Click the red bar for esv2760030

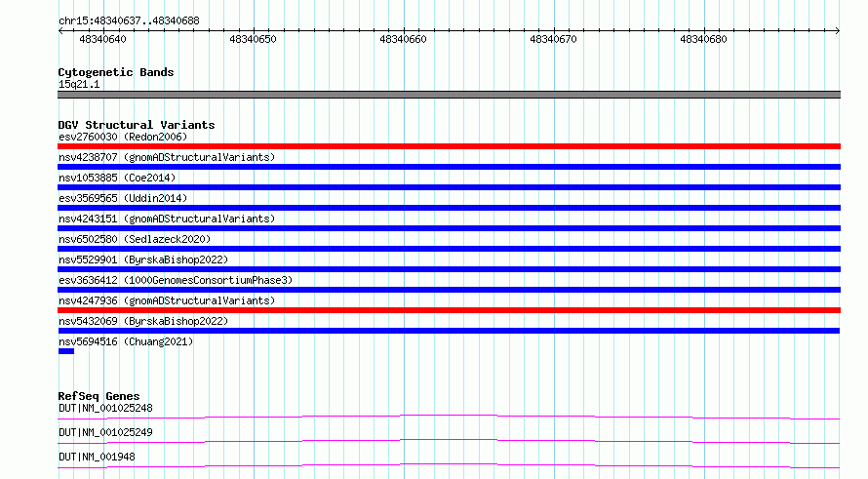pyautogui.click(x=449, y=146)
